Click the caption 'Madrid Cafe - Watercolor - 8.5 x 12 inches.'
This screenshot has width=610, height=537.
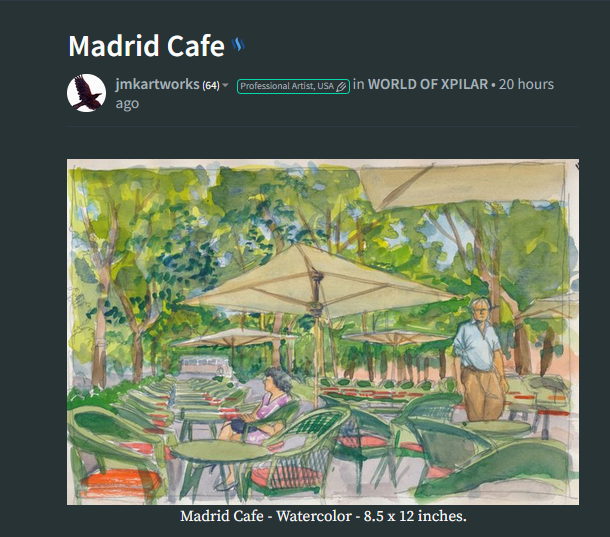pyautogui.click(x=323, y=516)
